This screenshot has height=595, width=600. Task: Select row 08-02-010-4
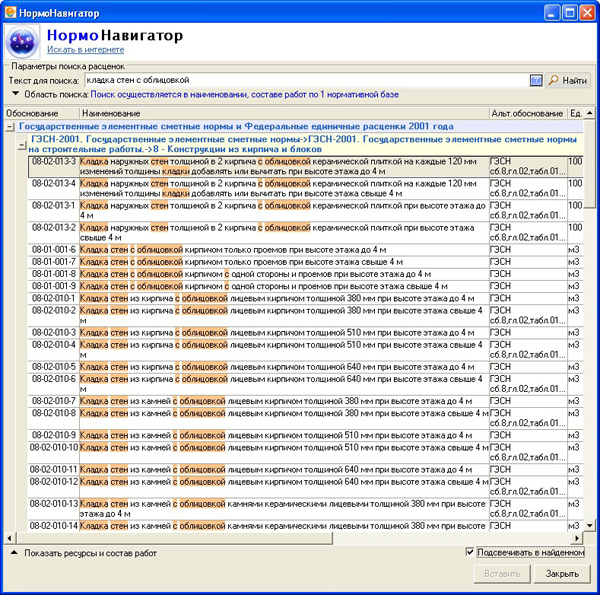click(x=305, y=350)
